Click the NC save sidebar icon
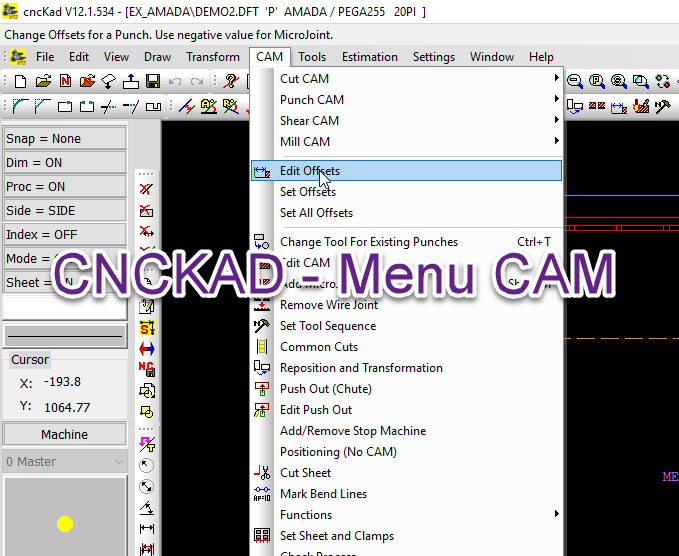 (x=147, y=369)
